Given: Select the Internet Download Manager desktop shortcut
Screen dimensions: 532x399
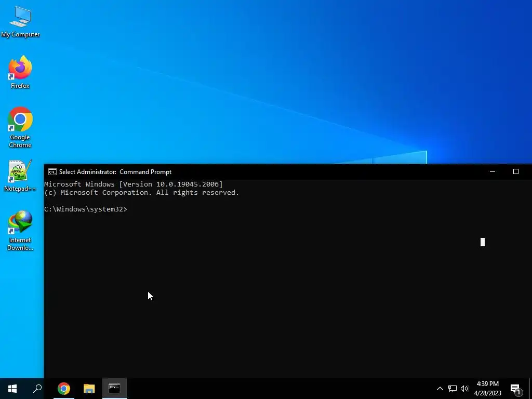Looking at the screenshot, I should tap(20, 230).
